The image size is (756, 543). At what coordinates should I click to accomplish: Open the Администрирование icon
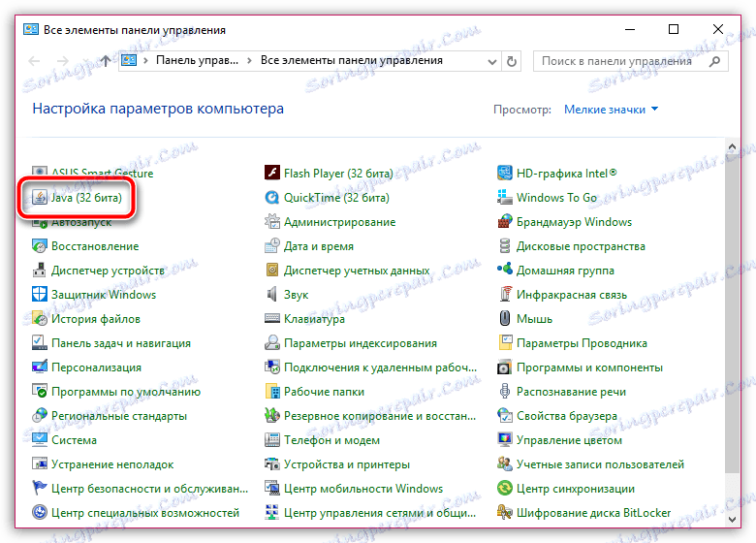pyautogui.click(x=272, y=221)
